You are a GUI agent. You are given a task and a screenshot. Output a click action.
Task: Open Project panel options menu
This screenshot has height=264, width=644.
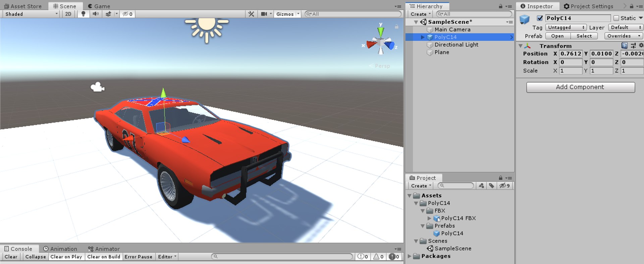509,178
